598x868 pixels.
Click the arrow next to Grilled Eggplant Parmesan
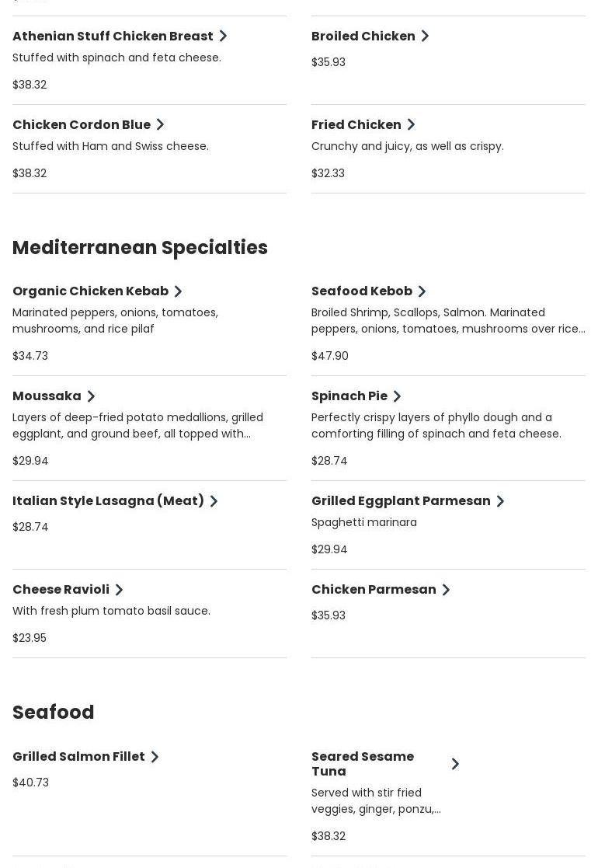click(x=500, y=501)
